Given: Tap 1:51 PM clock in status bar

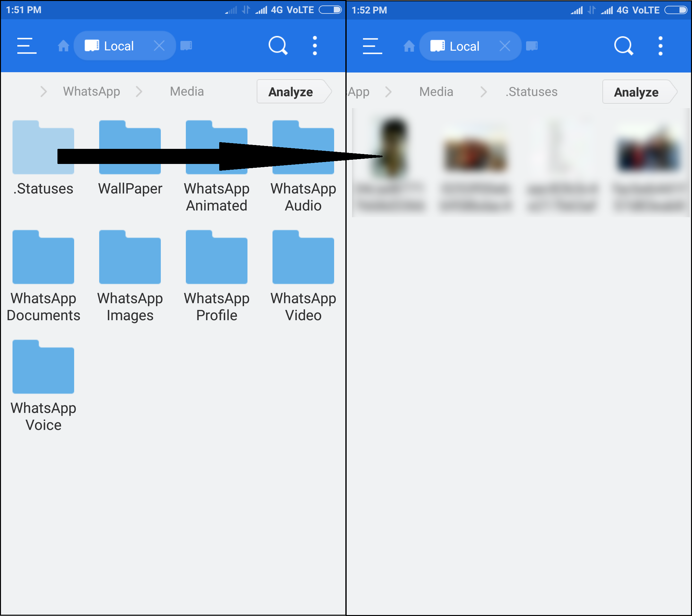Looking at the screenshot, I should coord(24,10).
